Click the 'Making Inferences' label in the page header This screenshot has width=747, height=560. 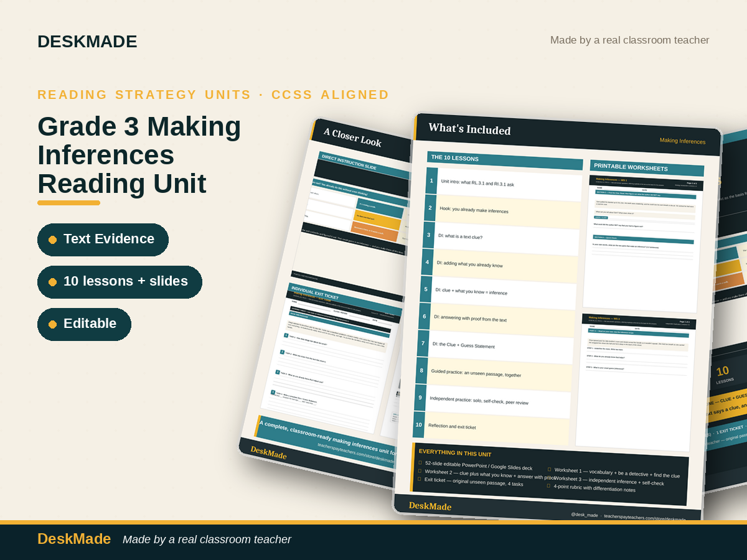pyautogui.click(x=682, y=141)
